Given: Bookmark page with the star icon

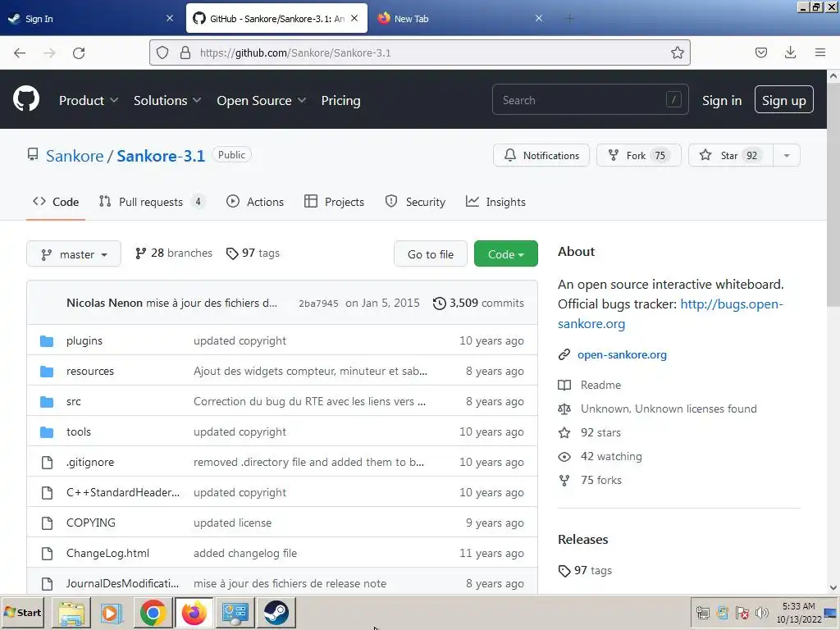Looking at the screenshot, I should coord(677,52).
